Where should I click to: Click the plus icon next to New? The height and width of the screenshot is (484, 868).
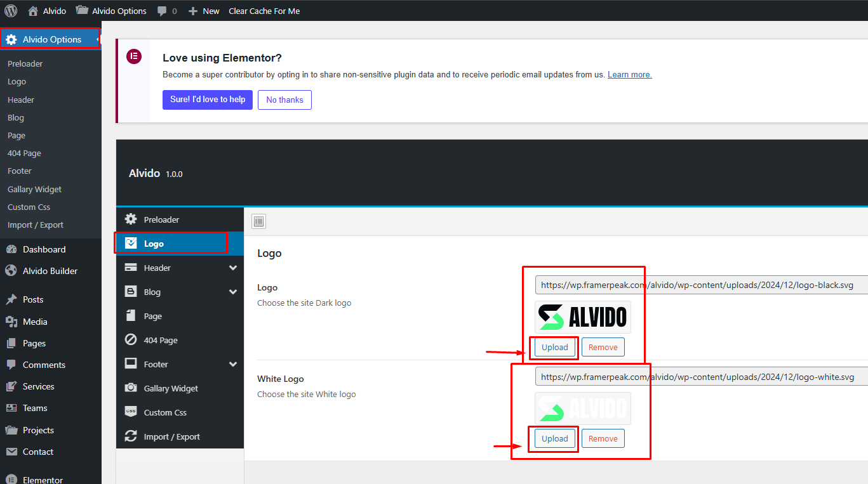point(194,11)
